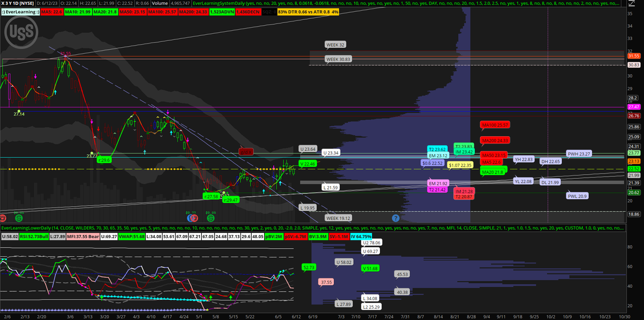Click the cyan T2 23.62 bubble

pyautogui.click(x=437, y=149)
